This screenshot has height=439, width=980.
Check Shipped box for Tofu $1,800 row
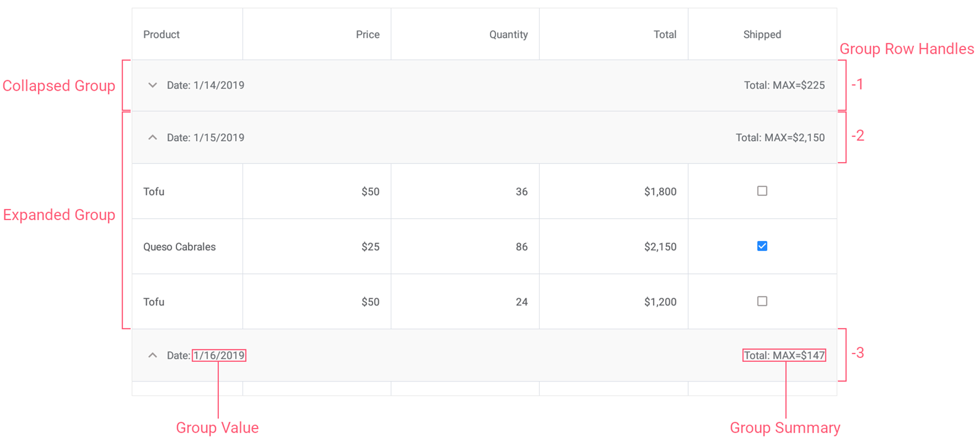[762, 191]
